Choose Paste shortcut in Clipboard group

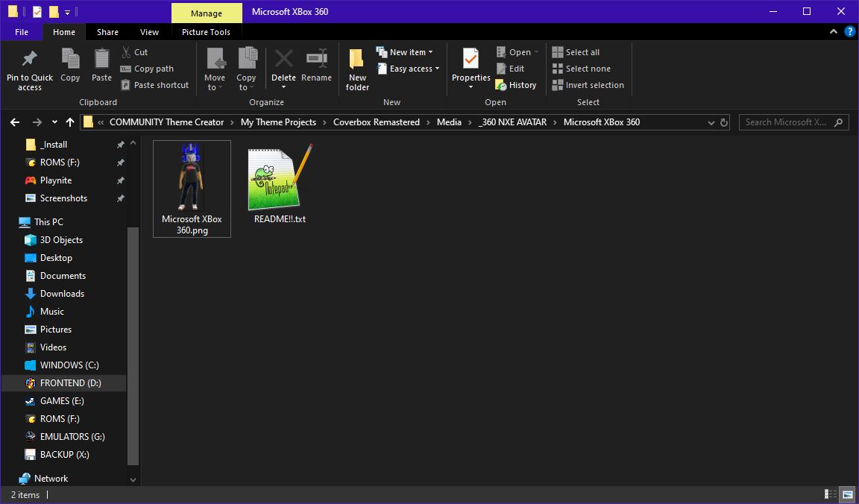pyautogui.click(x=154, y=85)
